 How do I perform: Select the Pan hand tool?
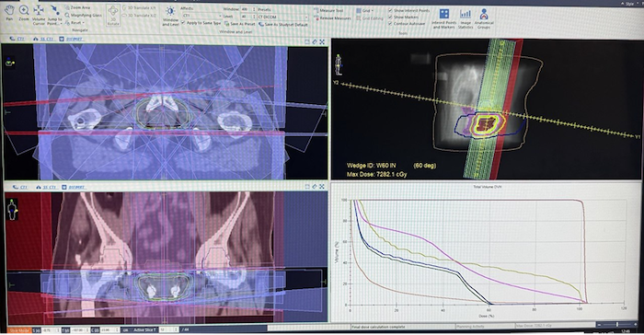pos(9,12)
